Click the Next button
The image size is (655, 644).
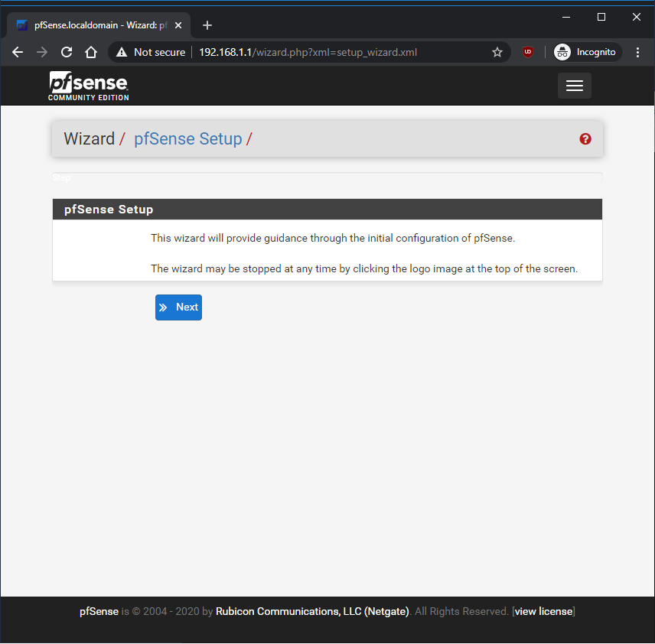(178, 307)
